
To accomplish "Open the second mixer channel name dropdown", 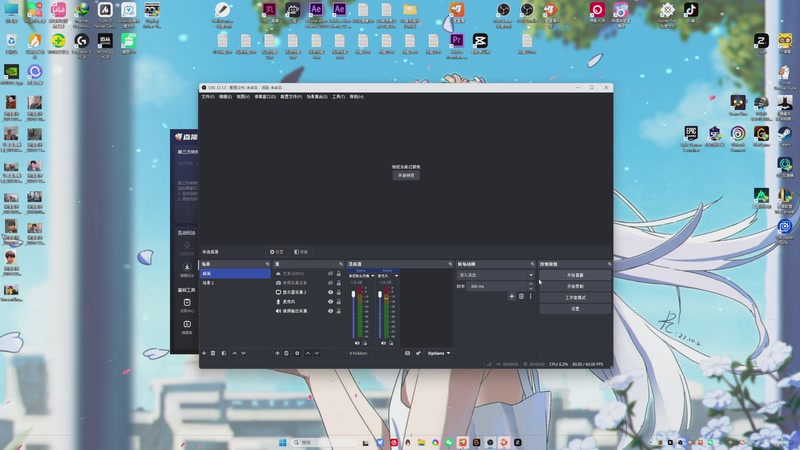I will click(x=388, y=276).
